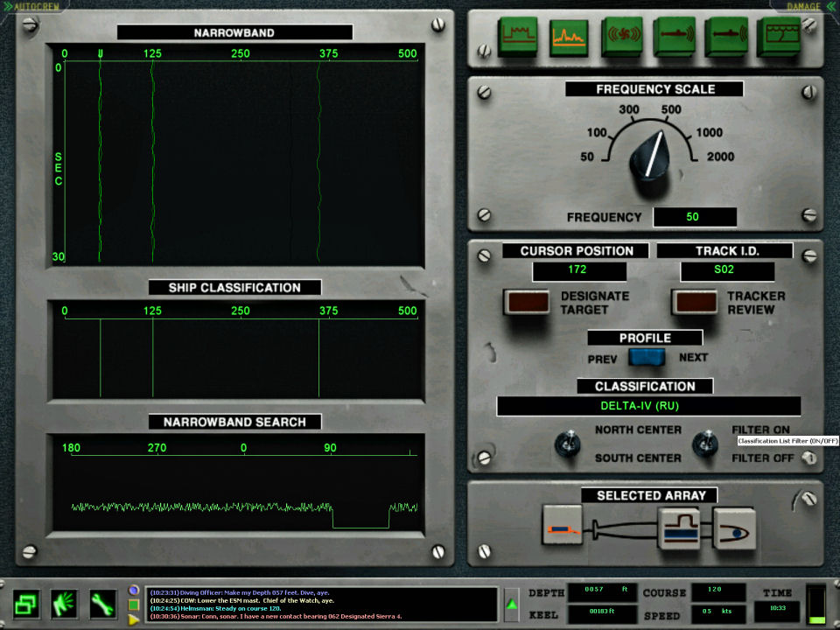Open the DEMON propeller display button
Viewport: 840px width, 630px height.
[622, 38]
